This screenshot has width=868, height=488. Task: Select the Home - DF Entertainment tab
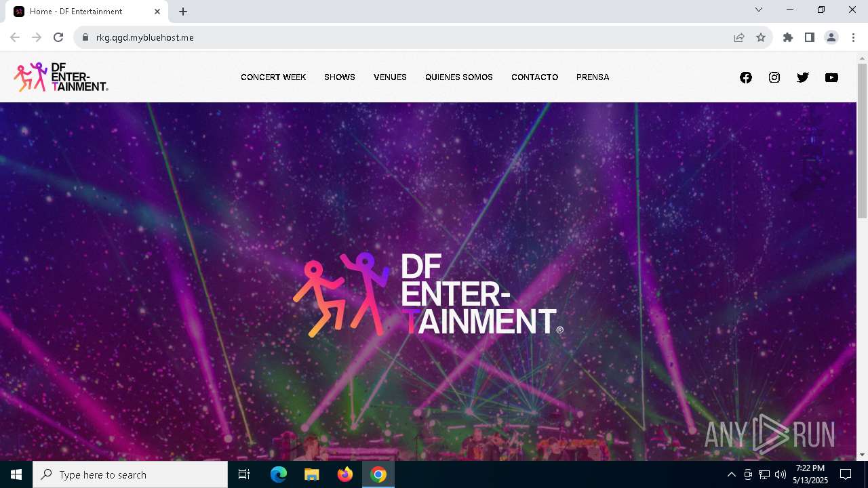tap(87, 12)
